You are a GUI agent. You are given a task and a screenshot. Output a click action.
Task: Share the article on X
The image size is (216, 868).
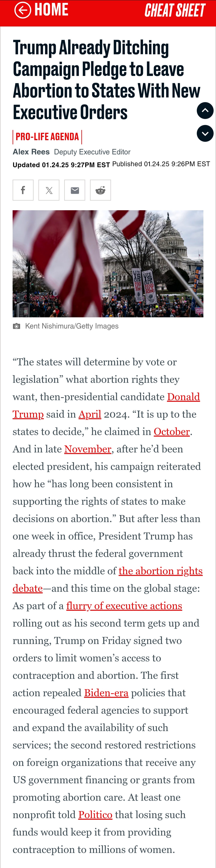tap(49, 190)
